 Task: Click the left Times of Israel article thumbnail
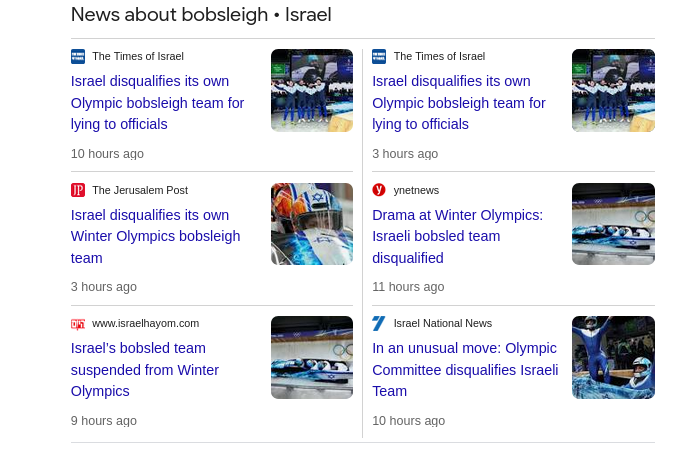[312, 91]
